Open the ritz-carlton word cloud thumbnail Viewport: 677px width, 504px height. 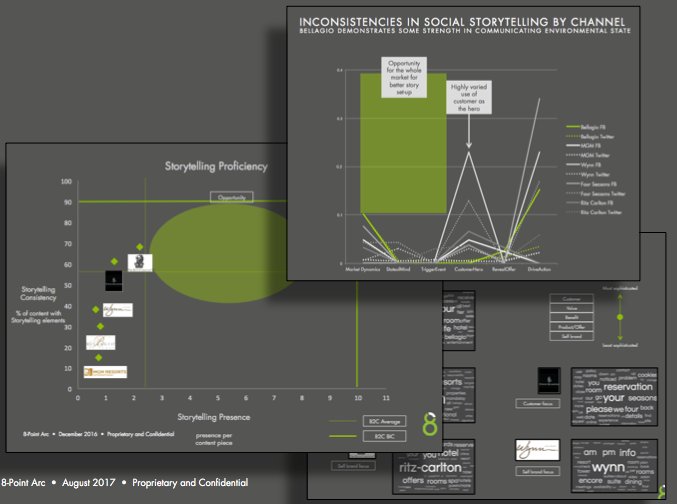(433, 469)
